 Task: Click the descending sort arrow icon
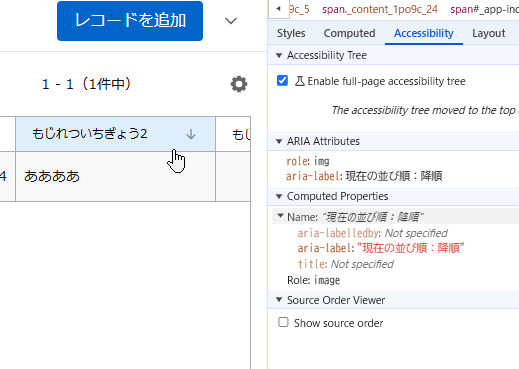tap(191, 134)
